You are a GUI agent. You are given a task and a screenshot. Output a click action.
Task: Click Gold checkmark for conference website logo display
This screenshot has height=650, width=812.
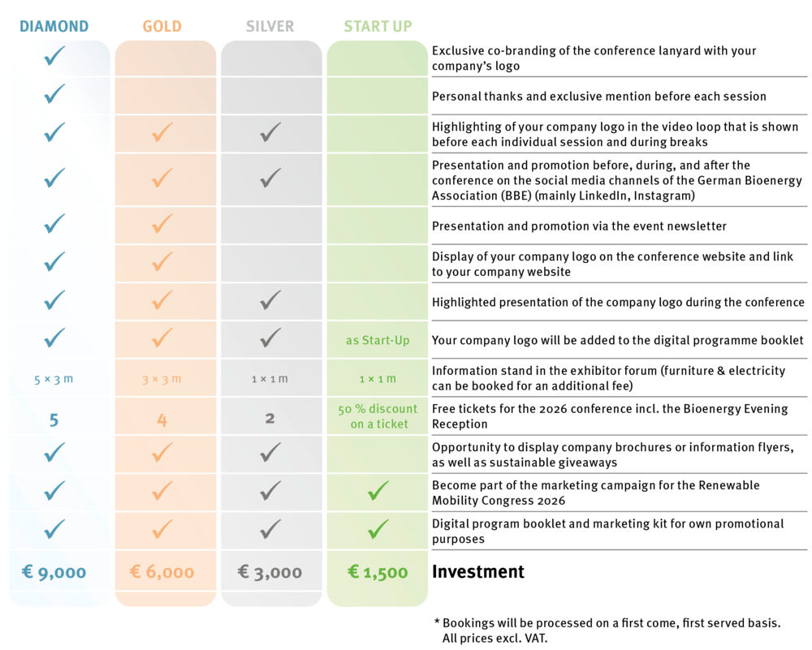(x=162, y=262)
